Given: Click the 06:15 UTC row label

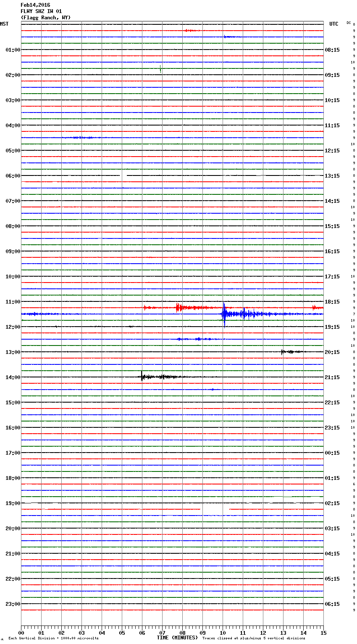Looking at the screenshot, I should (x=332, y=604).
